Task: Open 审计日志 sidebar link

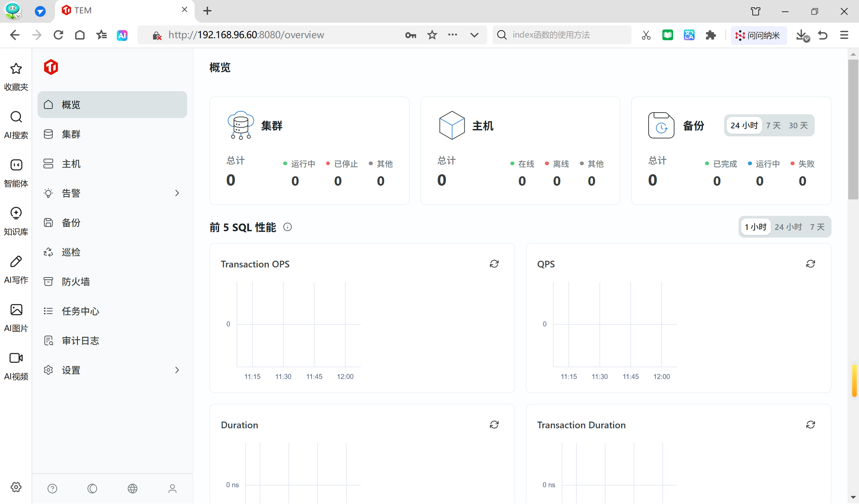Action: pos(81,340)
